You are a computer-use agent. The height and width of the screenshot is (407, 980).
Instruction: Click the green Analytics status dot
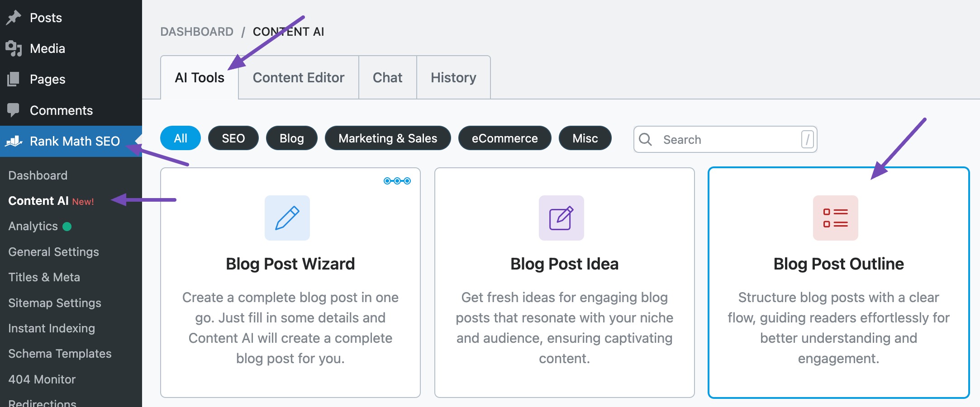click(x=67, y=226)
